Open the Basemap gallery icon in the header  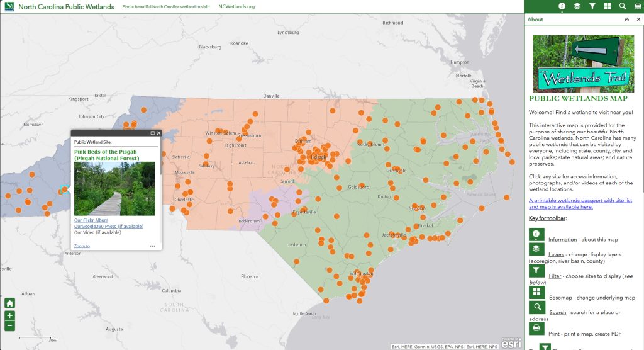pyautogui.click(x=608, y=6)
